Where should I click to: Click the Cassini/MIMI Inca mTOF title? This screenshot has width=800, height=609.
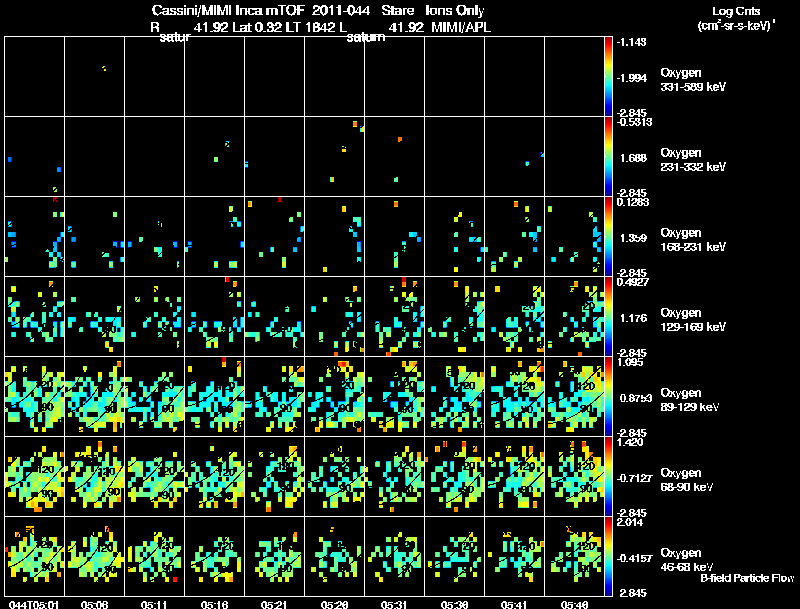click(x=229, y=10)
